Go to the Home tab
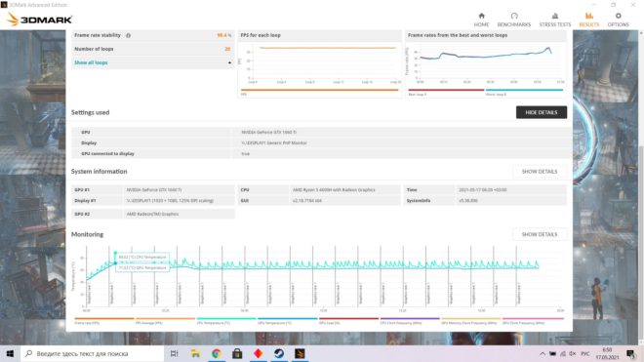Viewport: 644px width, 362px height. click(481, 20)
